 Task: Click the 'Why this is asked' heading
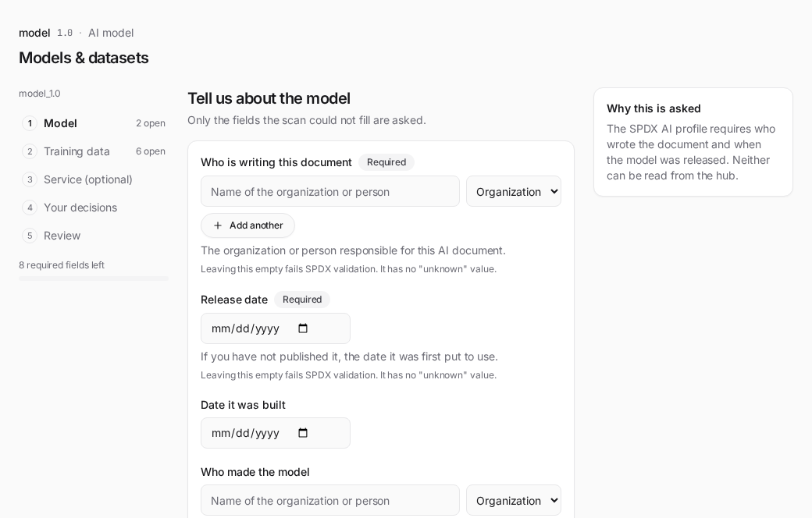coord(654,108)
